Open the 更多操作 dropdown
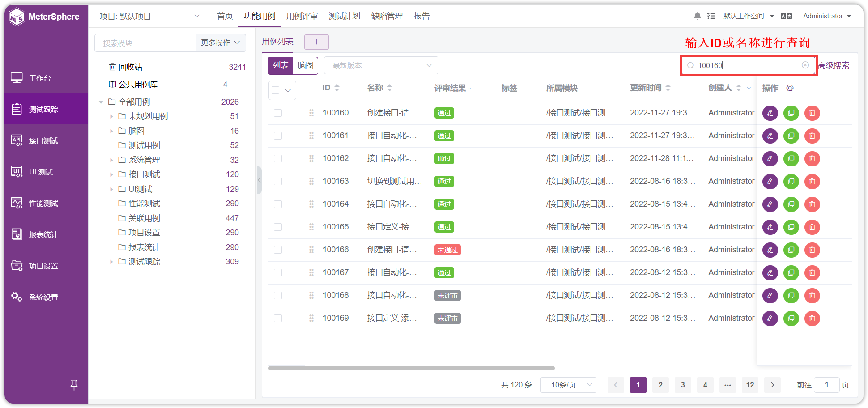 [221, 43]
